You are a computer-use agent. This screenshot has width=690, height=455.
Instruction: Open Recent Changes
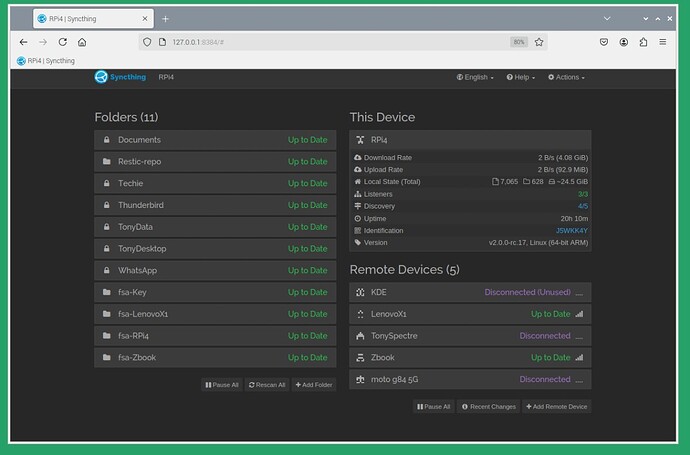(x=488, y=407)
